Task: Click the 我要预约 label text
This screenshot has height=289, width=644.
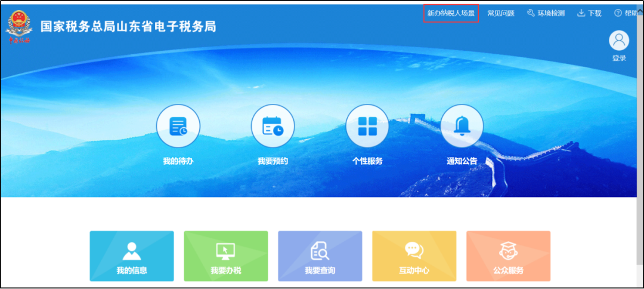Action: pyautogui.click(x=273, y=161)
